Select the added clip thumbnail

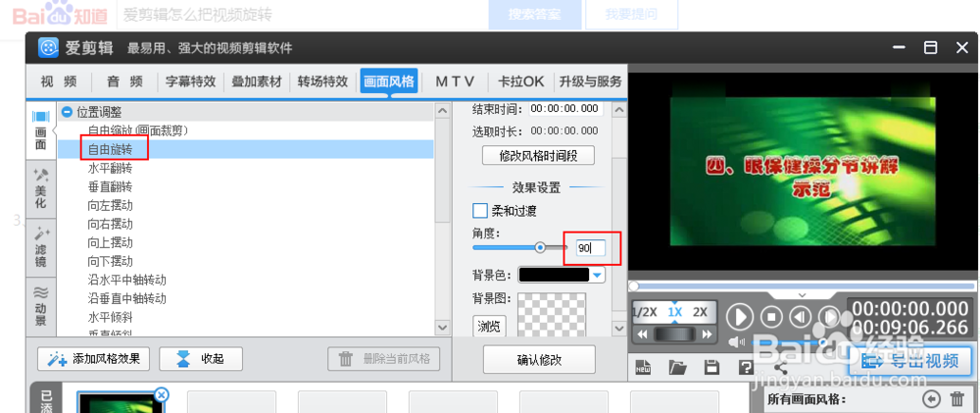point(120,402)
